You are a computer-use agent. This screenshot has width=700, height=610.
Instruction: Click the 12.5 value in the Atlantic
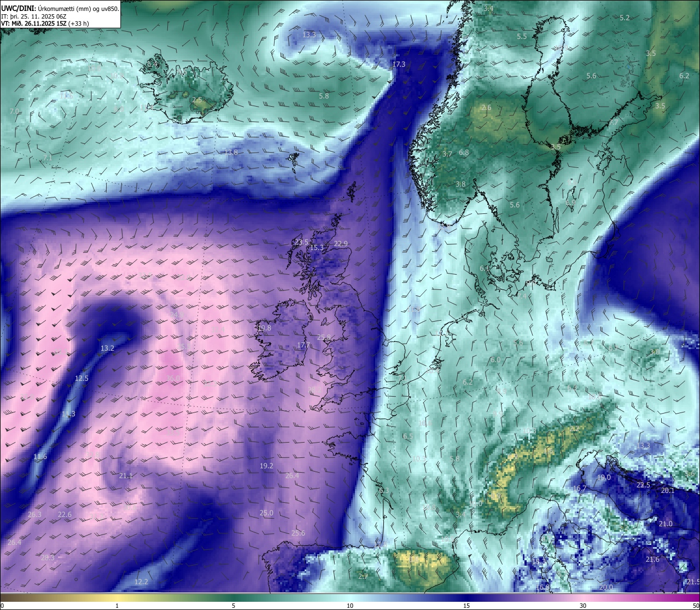82,378
